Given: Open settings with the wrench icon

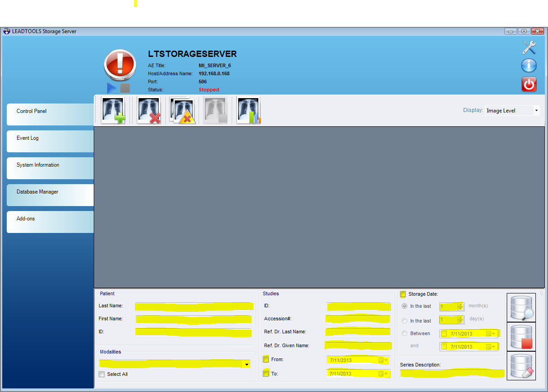Looking at the screenshot, I should (529, 47).
